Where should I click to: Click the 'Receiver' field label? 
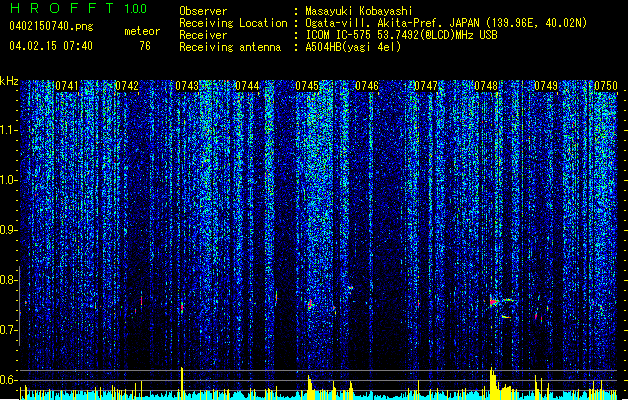click(x=203, y=35)
